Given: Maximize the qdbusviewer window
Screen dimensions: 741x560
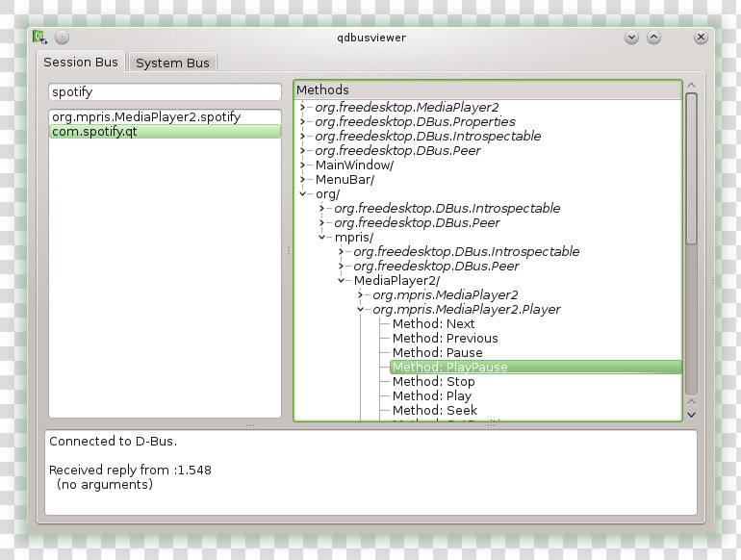Looking at the screenshot, I should 653,38.
